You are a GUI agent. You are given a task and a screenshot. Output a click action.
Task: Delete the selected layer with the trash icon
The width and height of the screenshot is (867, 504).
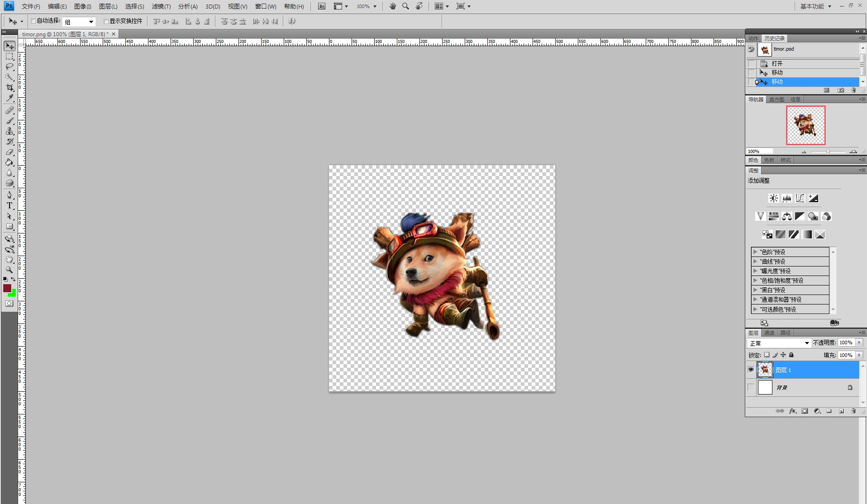point(853,411)
